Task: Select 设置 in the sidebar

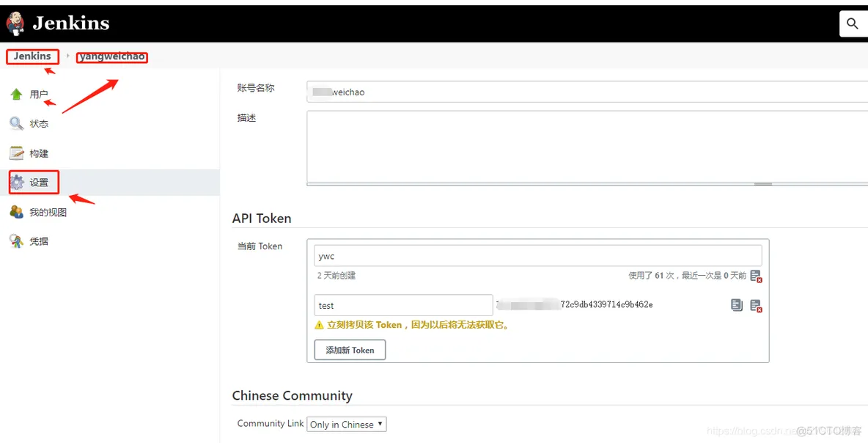Action: pos(39,183)
